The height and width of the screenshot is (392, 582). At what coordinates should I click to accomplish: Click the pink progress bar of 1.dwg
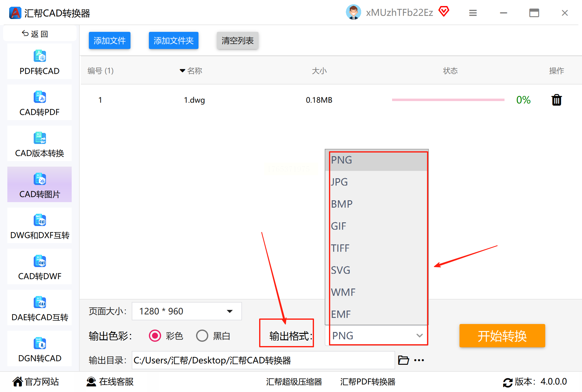click(x=448, y=100)
